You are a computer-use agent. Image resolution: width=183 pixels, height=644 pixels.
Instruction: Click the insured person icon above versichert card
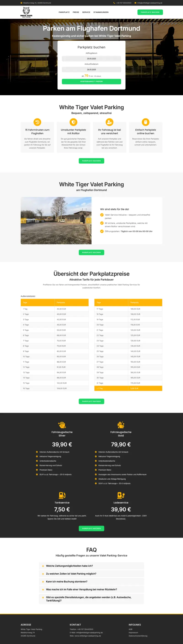coord(109,122)
